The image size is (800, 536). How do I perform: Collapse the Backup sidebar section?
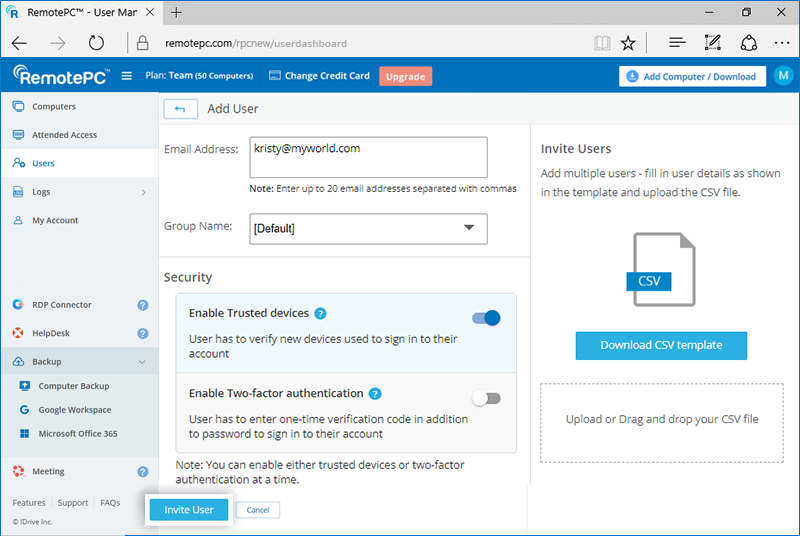(142, 362)
